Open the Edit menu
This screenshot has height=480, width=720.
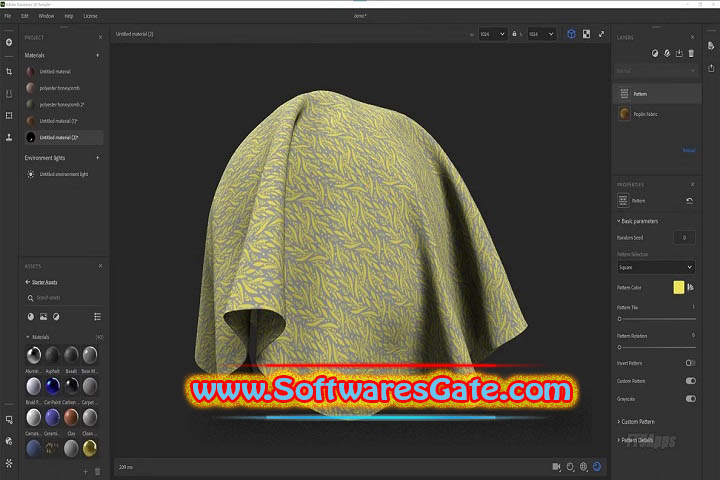[x=25, y=16]
